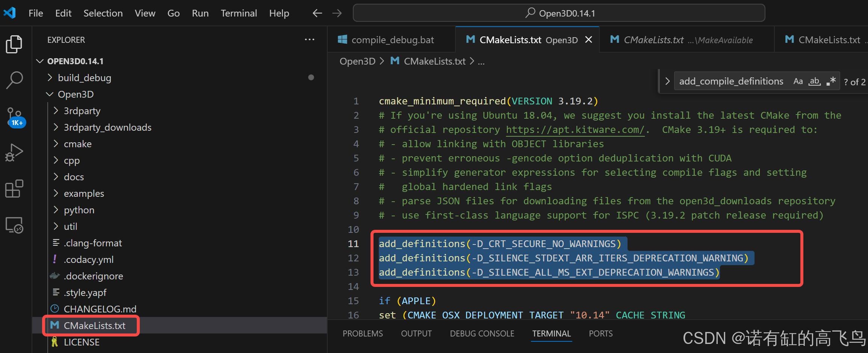Open the Remote Explorer view

click(14, 225)
